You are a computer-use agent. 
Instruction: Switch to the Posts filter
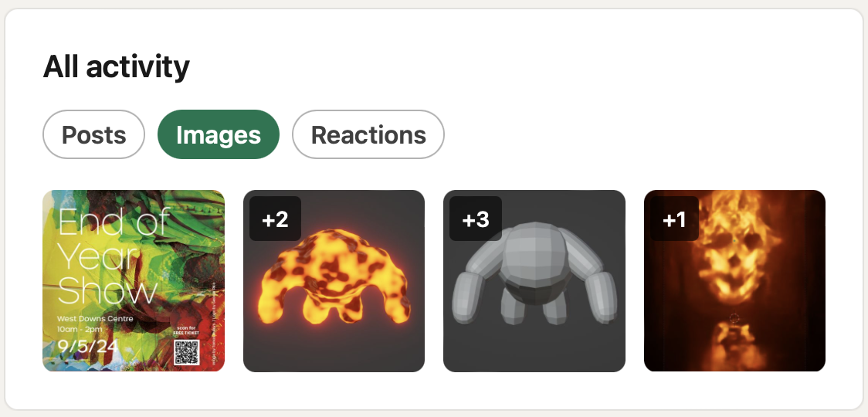coord(93,134)
